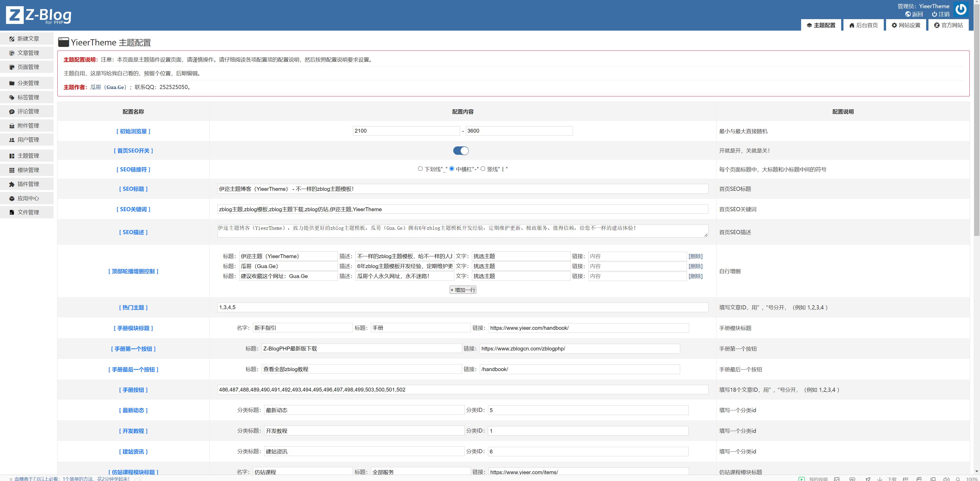Viewport: 980px width, 481px height.
Task: Open the 主题配置 tab
Action: coord(820,25)
